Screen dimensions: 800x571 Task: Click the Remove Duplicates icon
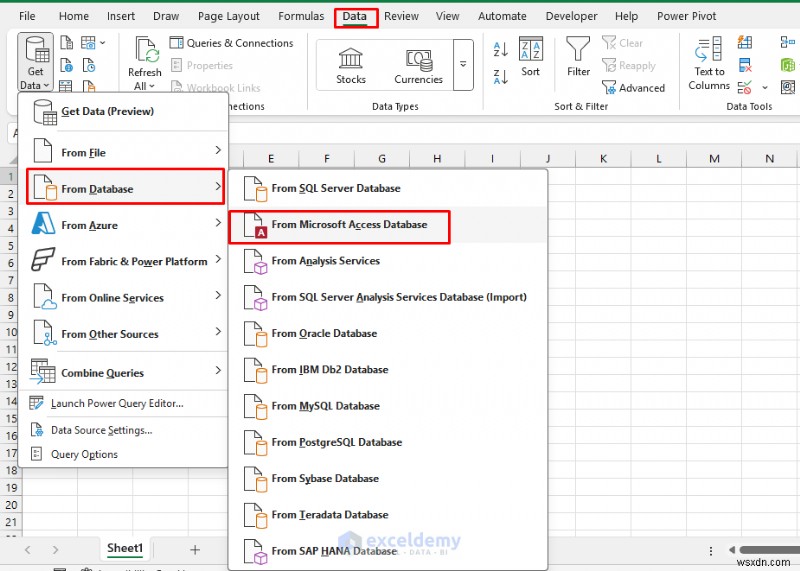tap(745, 65)
